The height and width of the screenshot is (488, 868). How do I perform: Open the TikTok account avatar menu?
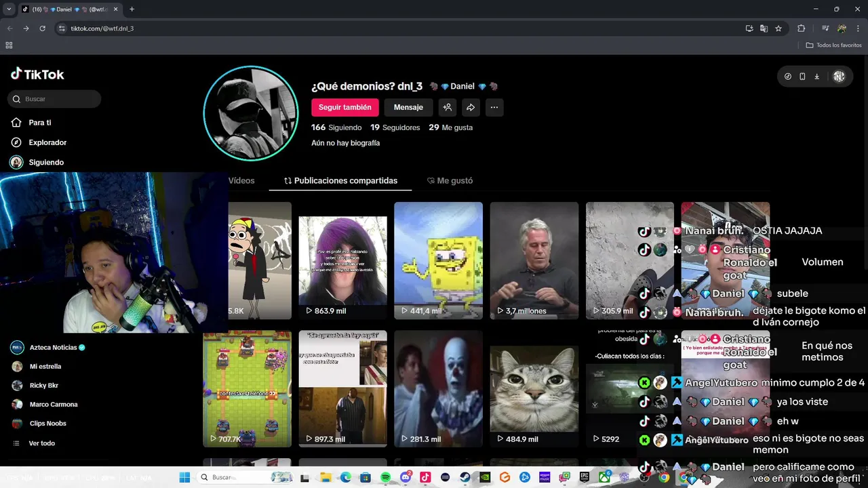(x=839, y=77)
